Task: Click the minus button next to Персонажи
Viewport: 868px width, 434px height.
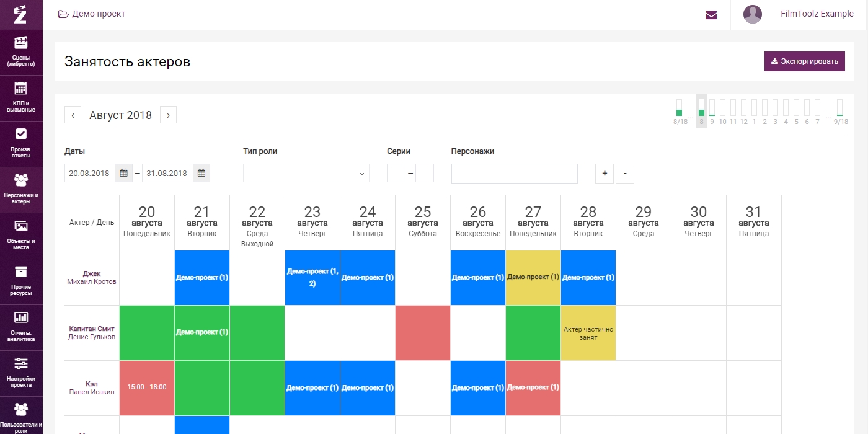Action: tap(625, 174)
